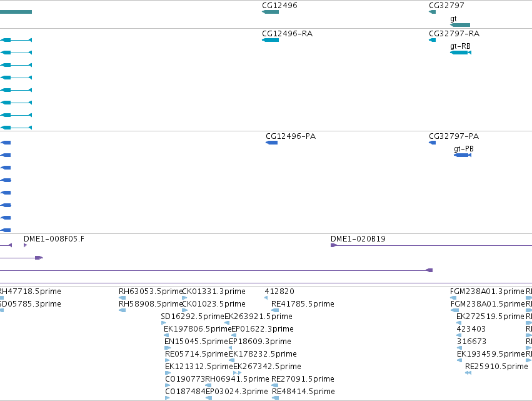Select the CG32797 gene label
Screen dimensions: 532x401
pyautogui.click(x=446, y=6)
